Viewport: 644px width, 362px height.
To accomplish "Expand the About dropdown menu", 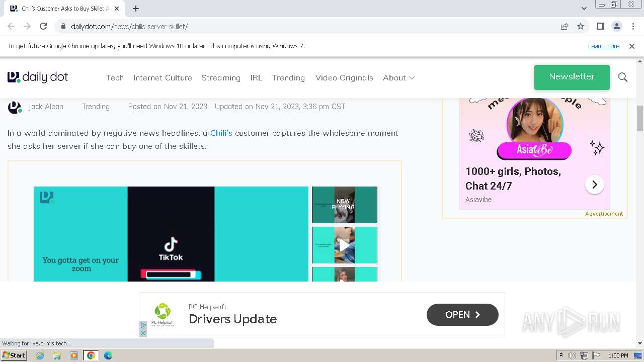I will tap(398, 77).
